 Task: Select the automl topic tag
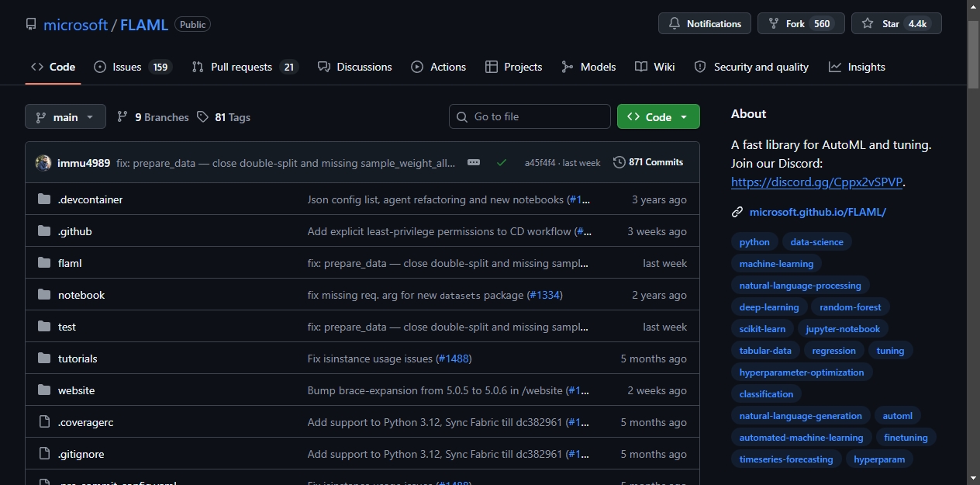pos(897,416)
